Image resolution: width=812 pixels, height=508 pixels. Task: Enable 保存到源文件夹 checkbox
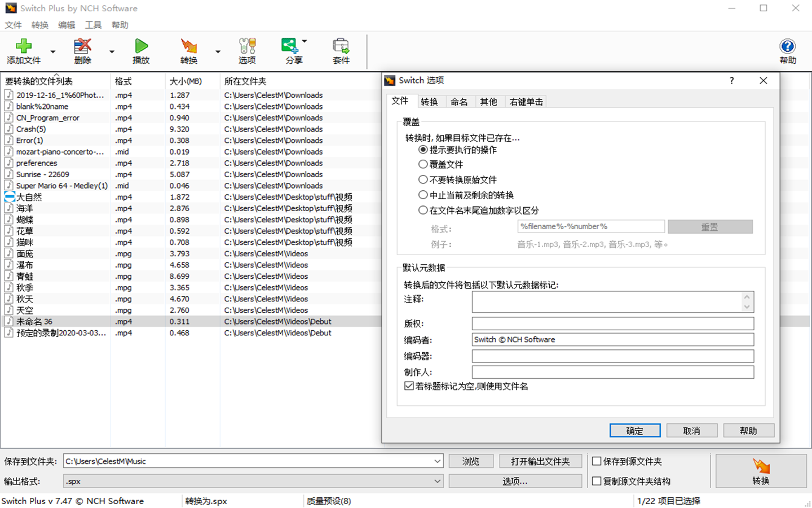(597, 461)
